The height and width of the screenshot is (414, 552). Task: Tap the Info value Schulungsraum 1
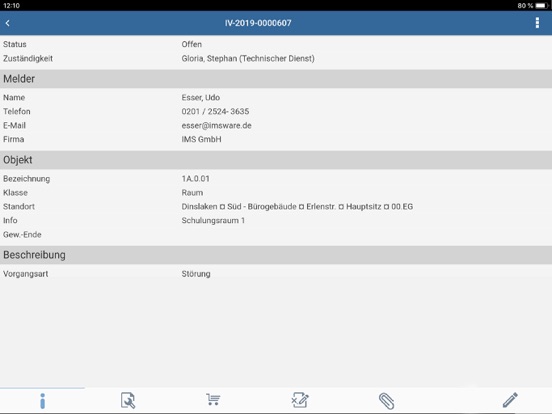pos(213,221)
